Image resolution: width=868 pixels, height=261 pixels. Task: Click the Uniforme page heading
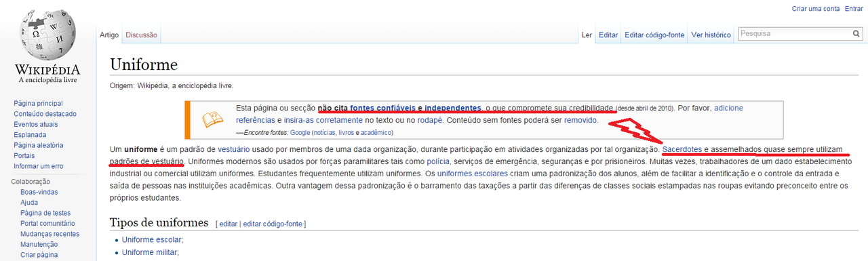[x=144, y=64]
